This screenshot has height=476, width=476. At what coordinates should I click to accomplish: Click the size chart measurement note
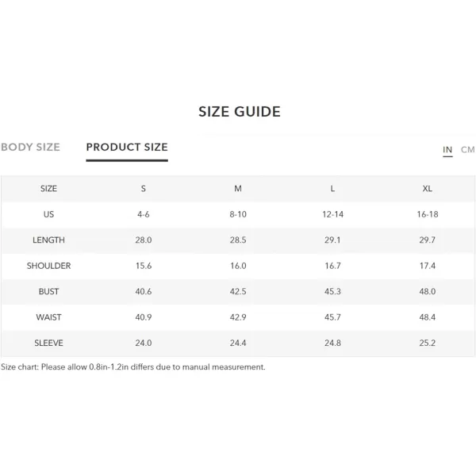133,367
